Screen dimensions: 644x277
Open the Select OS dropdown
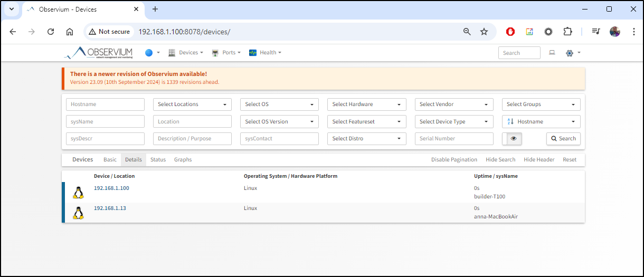pyautogui.click(x=279, y=104)
